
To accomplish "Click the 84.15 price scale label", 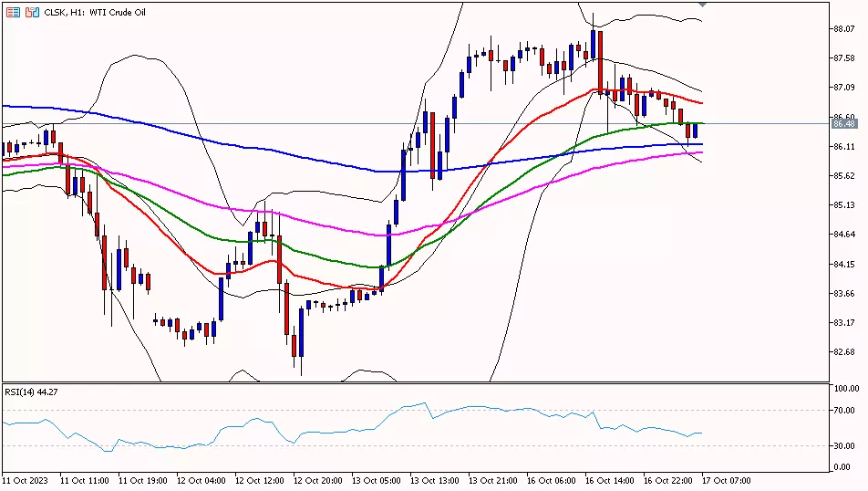I will point(844,264).
